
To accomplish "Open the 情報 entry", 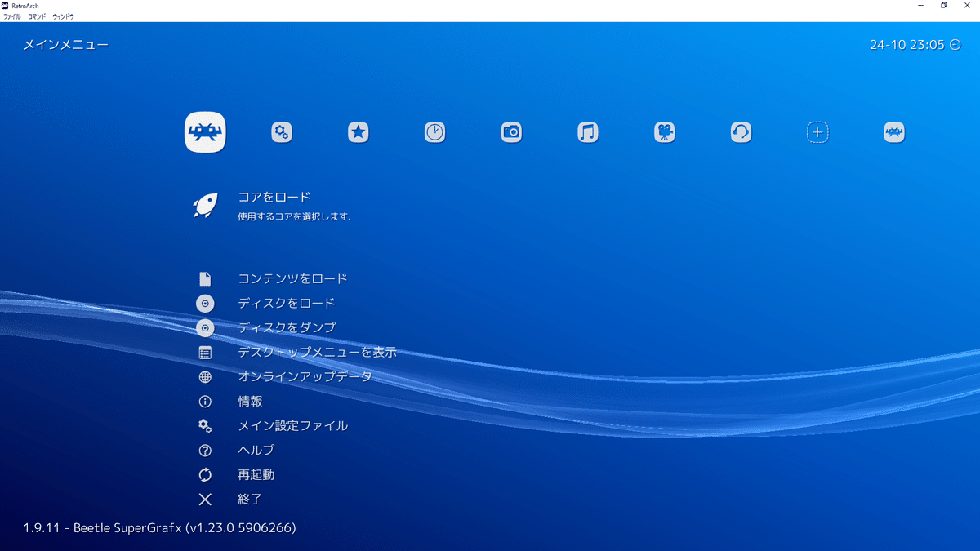I will 250,402.
